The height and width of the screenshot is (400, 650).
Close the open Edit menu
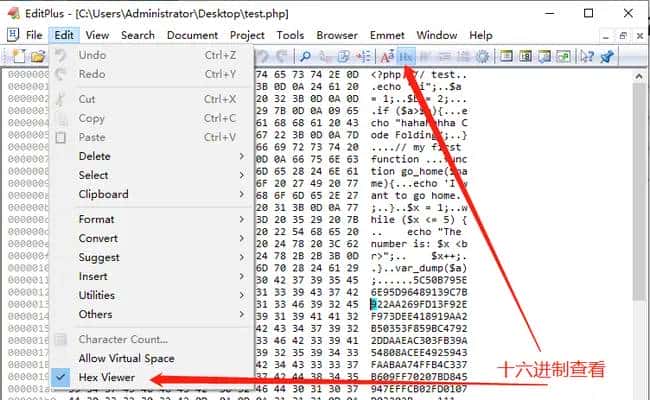64,35
